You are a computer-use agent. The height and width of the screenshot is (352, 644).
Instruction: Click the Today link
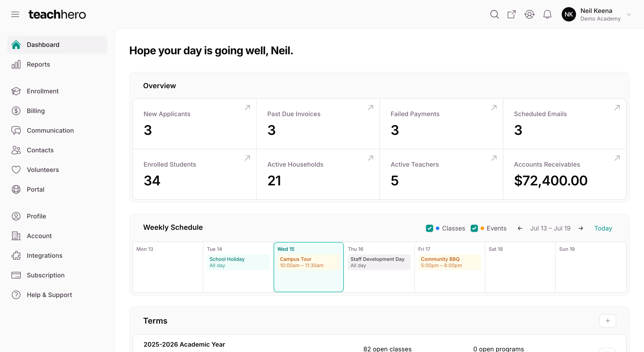coord(603,228)
